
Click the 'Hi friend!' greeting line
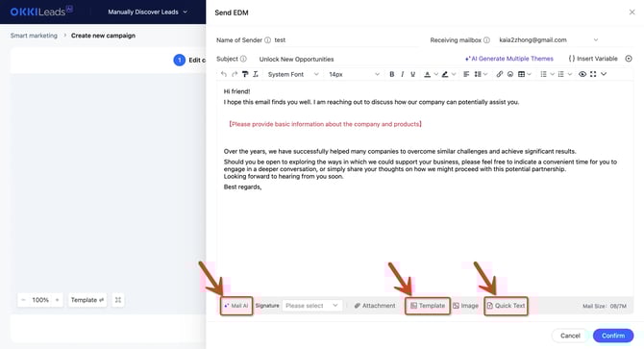coord(237,91)
